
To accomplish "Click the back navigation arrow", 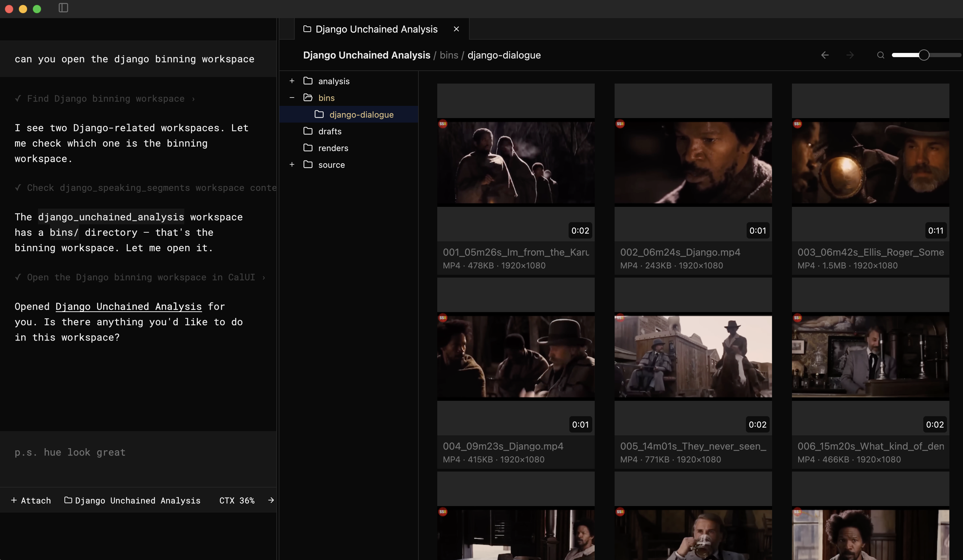I will point(825,55).
